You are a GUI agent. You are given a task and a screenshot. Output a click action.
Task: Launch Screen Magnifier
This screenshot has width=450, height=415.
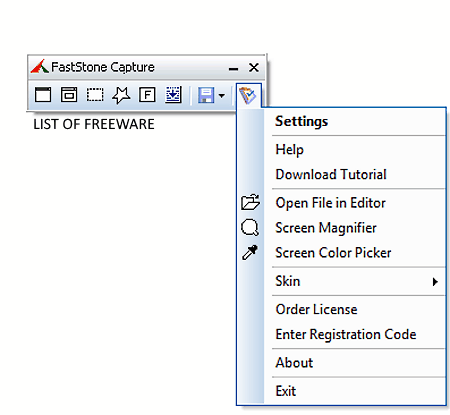(355, 228)
